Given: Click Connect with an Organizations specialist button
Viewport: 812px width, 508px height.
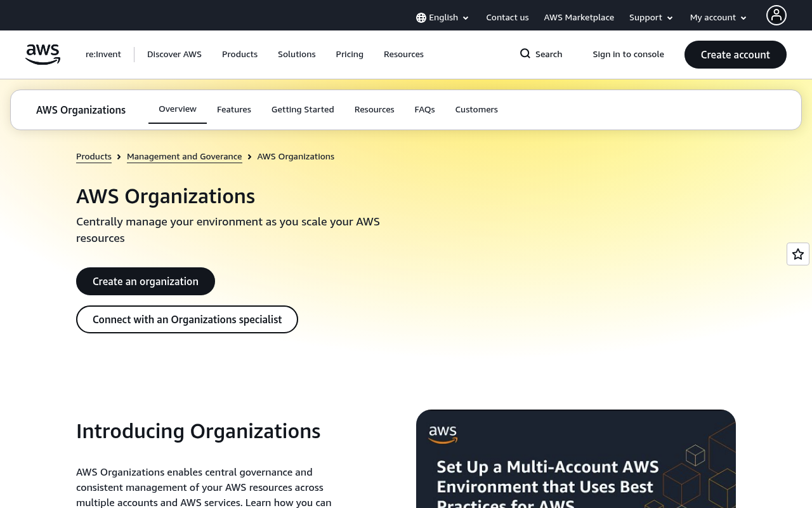Looking at the screenshot, I should coord(187,319).
